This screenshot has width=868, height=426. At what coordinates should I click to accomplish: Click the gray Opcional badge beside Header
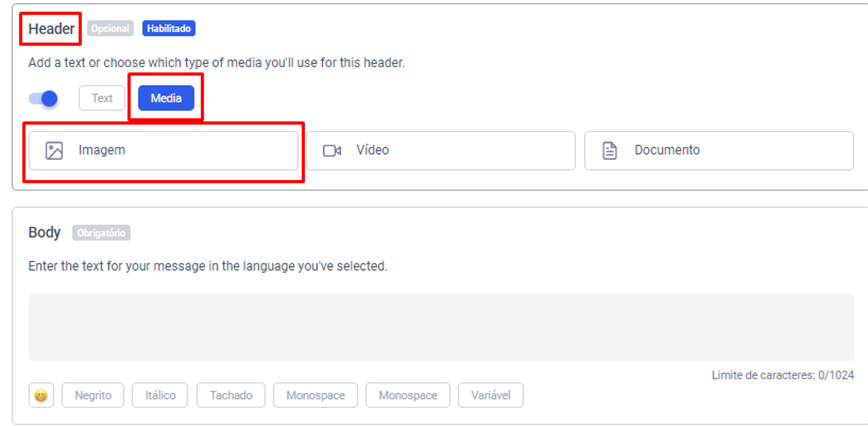coord(110,29)
